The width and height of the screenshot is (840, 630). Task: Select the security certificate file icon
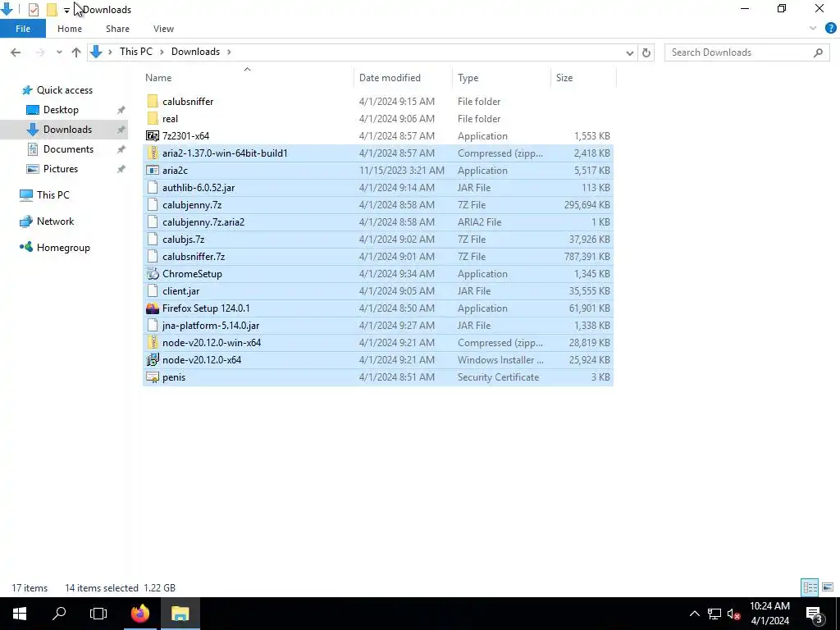tap(153, 377)
